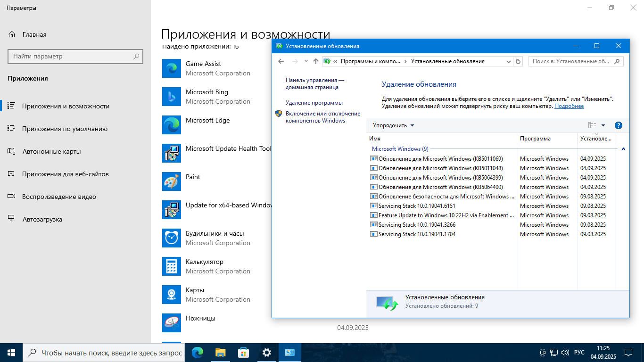Click the search magnifier in Найти параметр

click(136, 56)
